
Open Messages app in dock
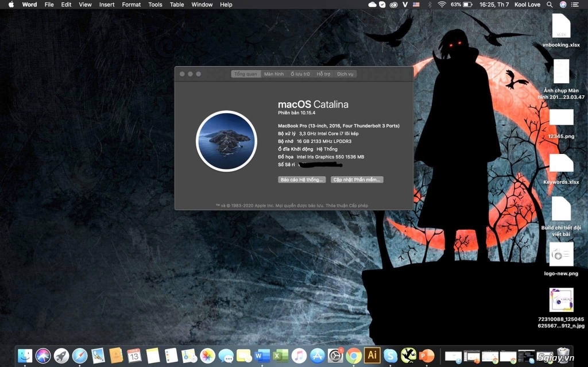(226, 356)
